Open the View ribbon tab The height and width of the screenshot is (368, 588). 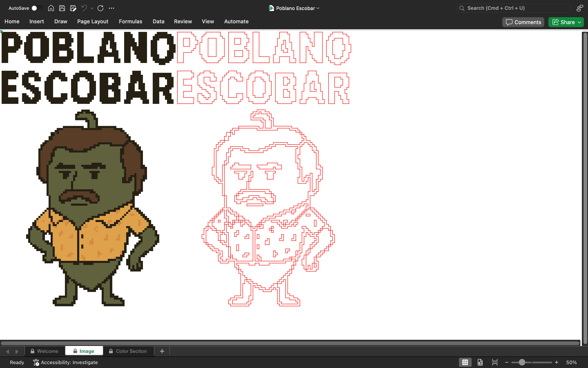(208, 21)
